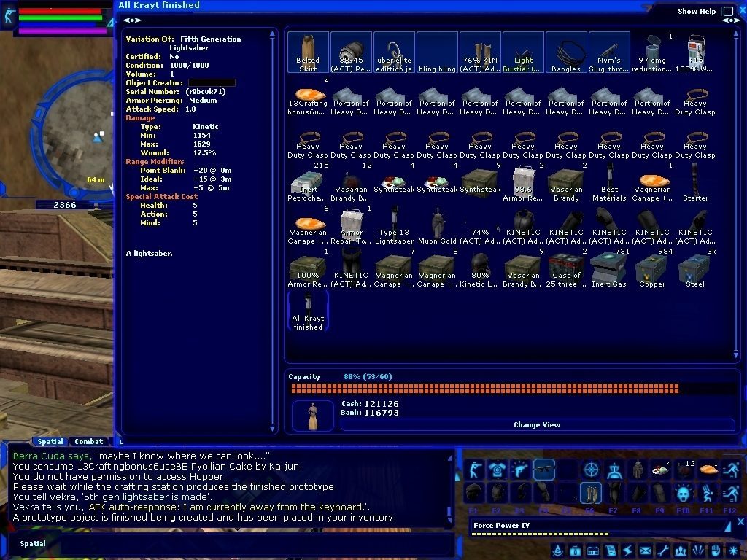The image size is (747, 560).
Task: Open the mail envelope menu icon
Action: 646,551
